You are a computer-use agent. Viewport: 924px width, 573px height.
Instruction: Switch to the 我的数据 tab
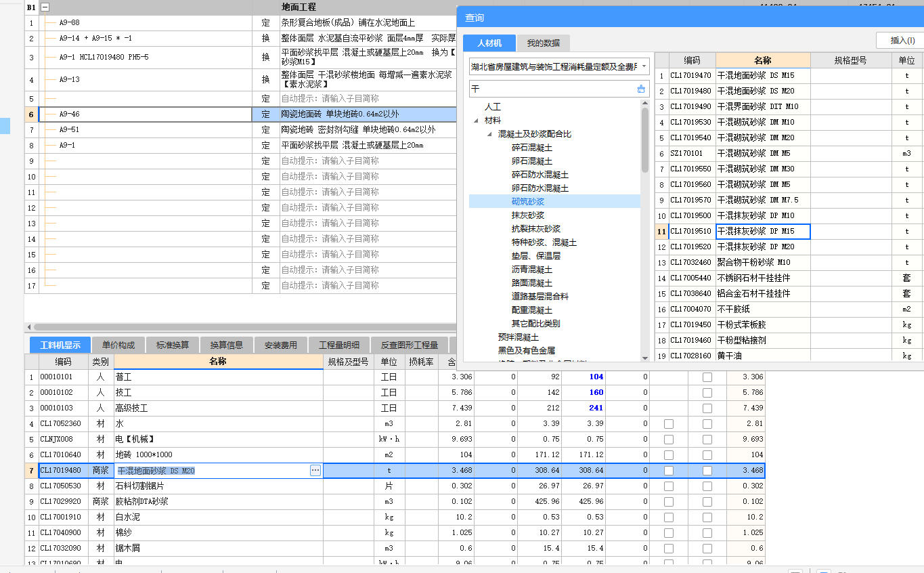pos(544,43)
